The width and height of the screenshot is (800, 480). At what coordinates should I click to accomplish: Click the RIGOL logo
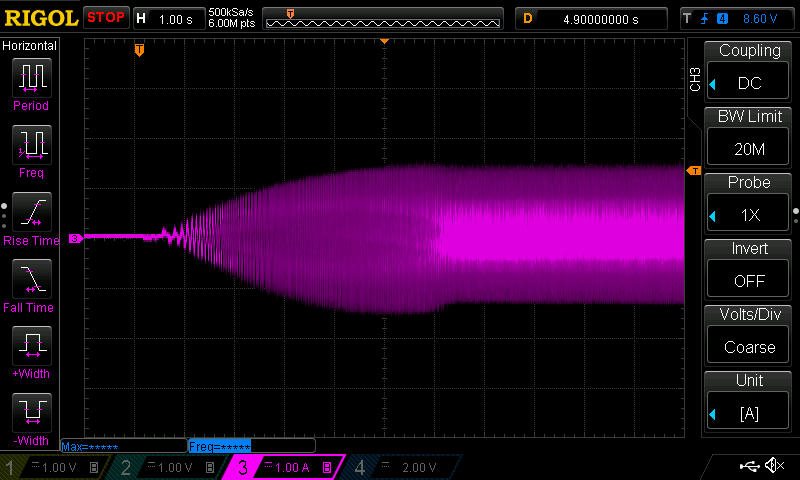coord(41,18)
